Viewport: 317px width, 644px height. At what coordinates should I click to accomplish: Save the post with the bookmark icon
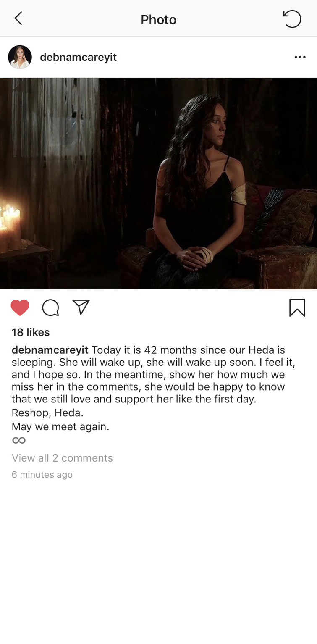(297, 308)
